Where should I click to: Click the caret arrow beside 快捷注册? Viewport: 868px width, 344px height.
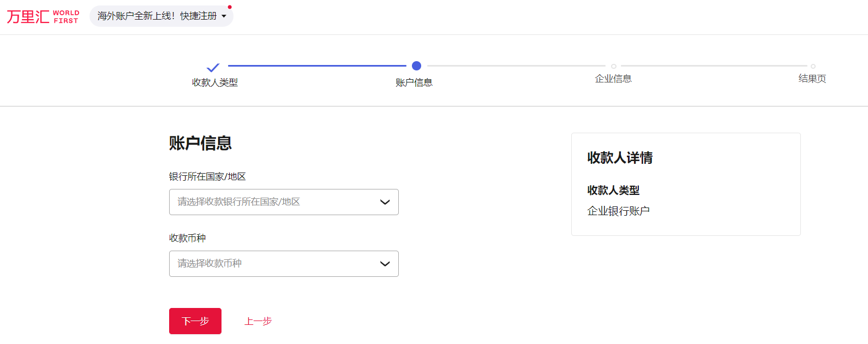(x=224, y=16)
